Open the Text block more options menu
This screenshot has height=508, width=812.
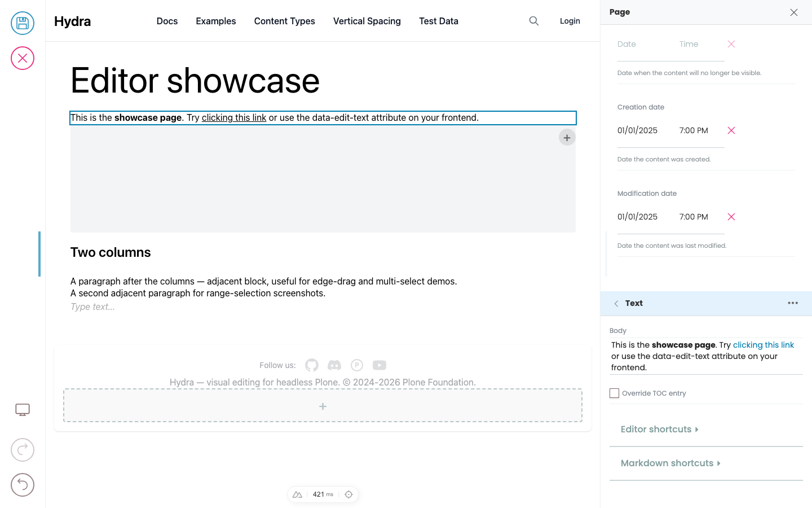tap(793, 303)
